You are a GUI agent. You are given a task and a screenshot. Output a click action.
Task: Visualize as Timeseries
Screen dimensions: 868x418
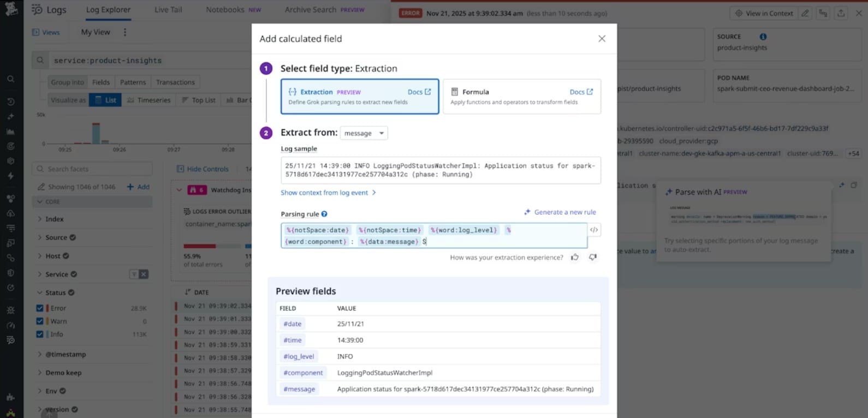[149, 100]
